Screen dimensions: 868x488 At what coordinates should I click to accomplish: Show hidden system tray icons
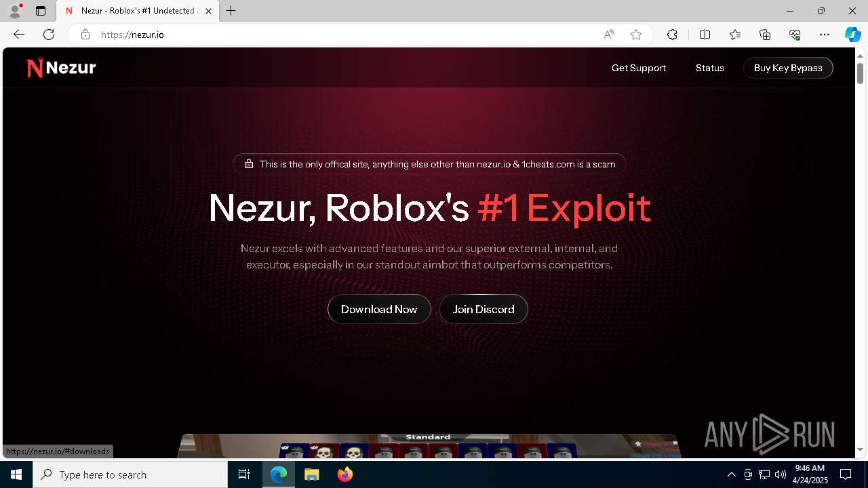click(731, 474)
